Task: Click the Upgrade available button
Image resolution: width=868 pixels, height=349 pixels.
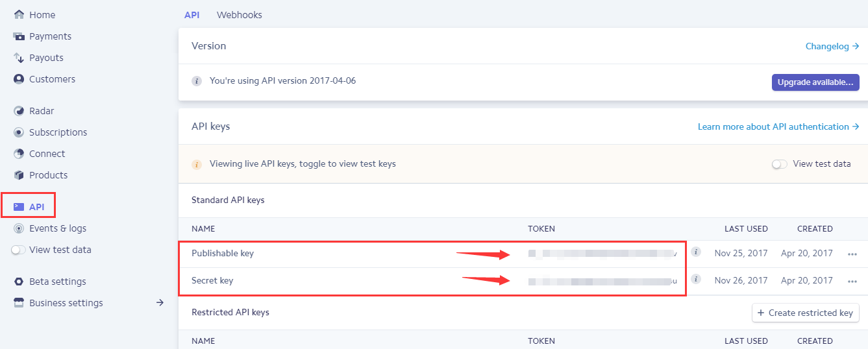Action: [815, 82]
